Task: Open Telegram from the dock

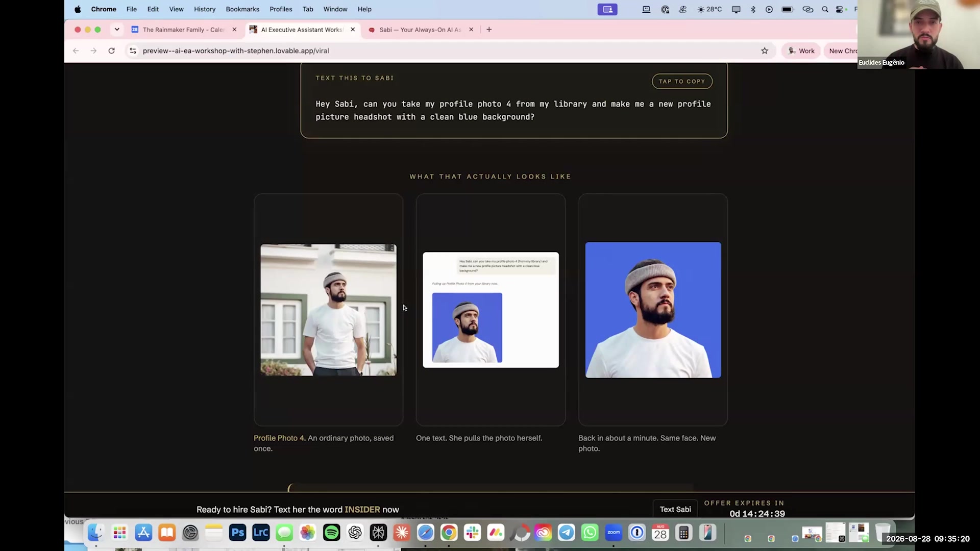Action: (567, 533)
